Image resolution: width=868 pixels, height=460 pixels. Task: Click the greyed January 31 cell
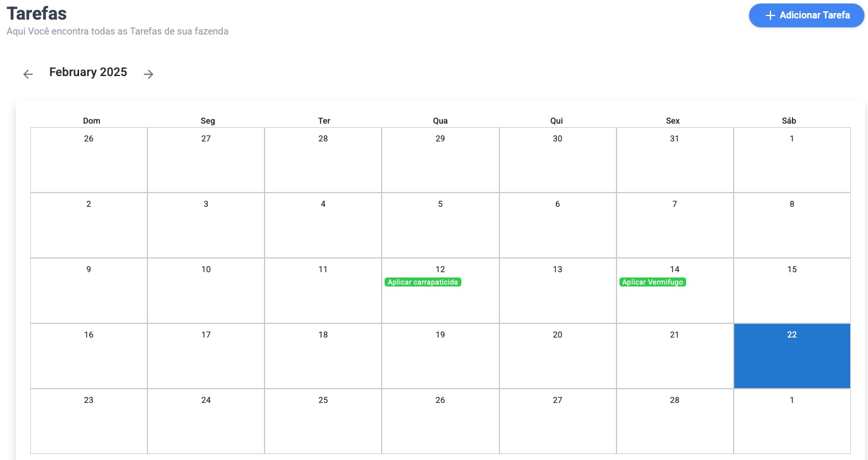(674, 159)
